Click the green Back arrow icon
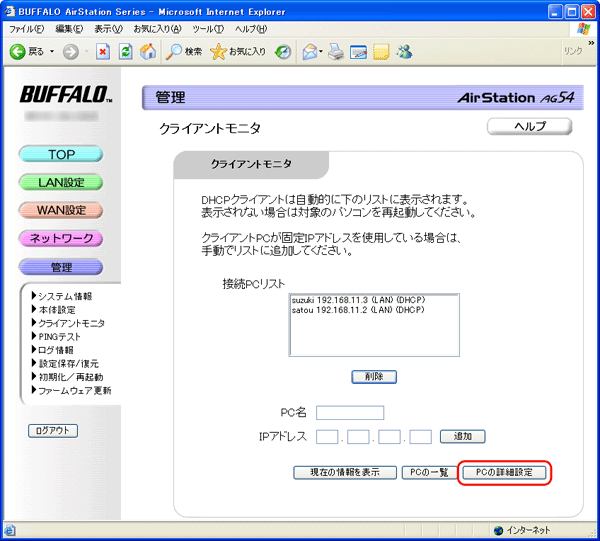Image resolution: width=600 pixels, height=541 pixels. [x=18, y=52]
